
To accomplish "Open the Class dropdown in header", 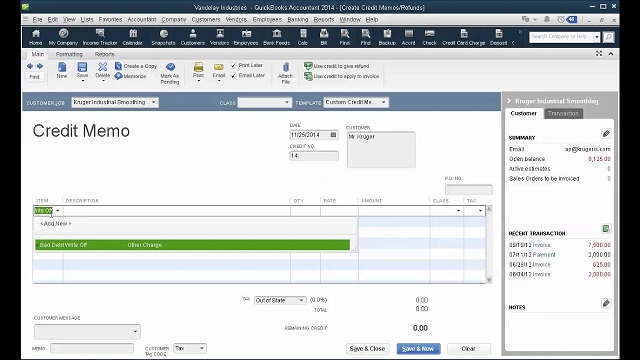I will pyautogui.click(x=287, y=102).
